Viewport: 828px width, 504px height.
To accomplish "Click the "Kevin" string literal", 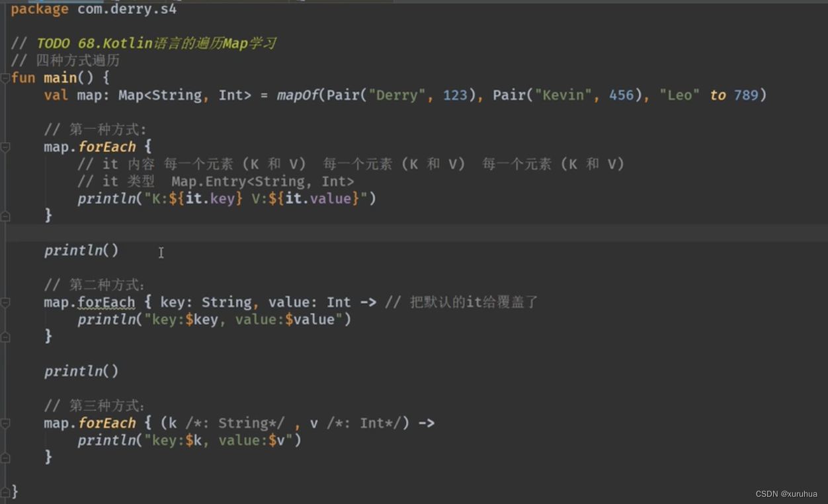I will tap(563, 95).
